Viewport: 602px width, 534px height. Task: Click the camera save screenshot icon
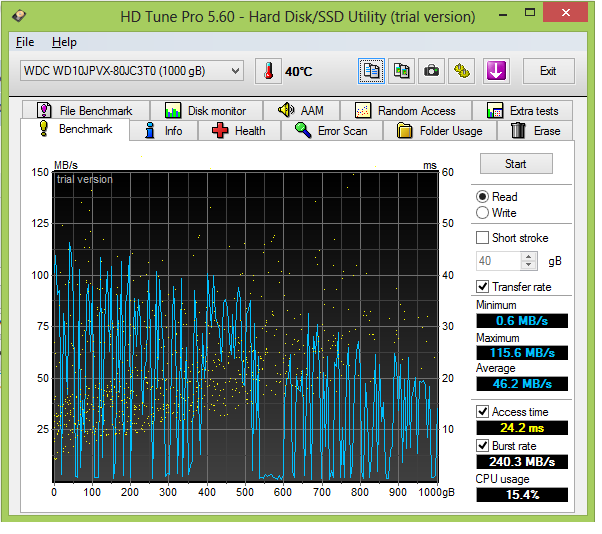pyautogui.click(x=431, y=71)
